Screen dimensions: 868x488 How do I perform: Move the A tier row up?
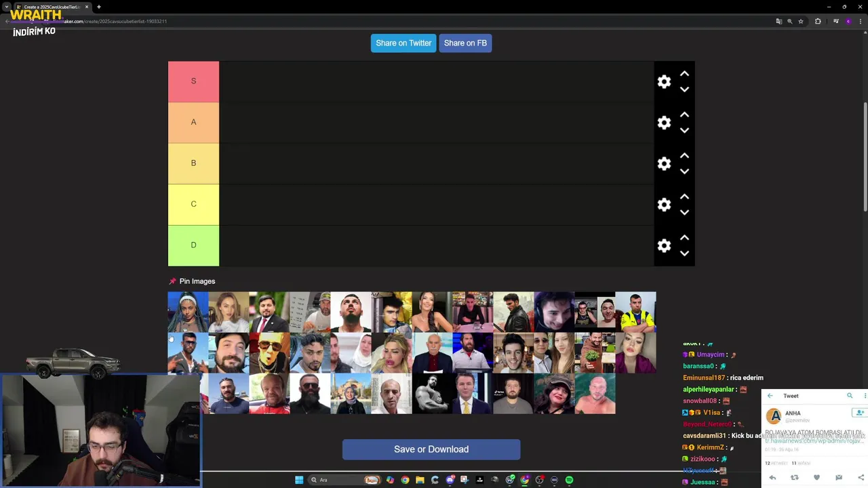[684, 115]
